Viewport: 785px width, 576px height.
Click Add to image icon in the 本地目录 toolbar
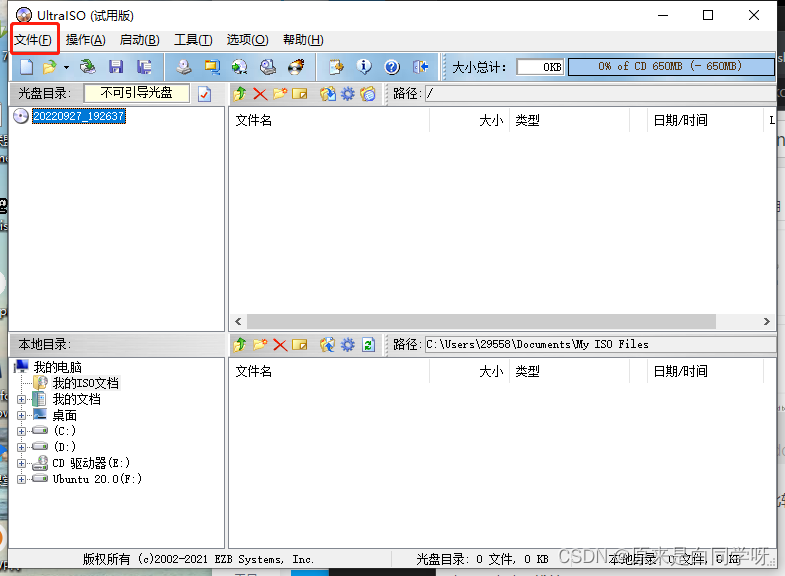[x=327, y=344]
